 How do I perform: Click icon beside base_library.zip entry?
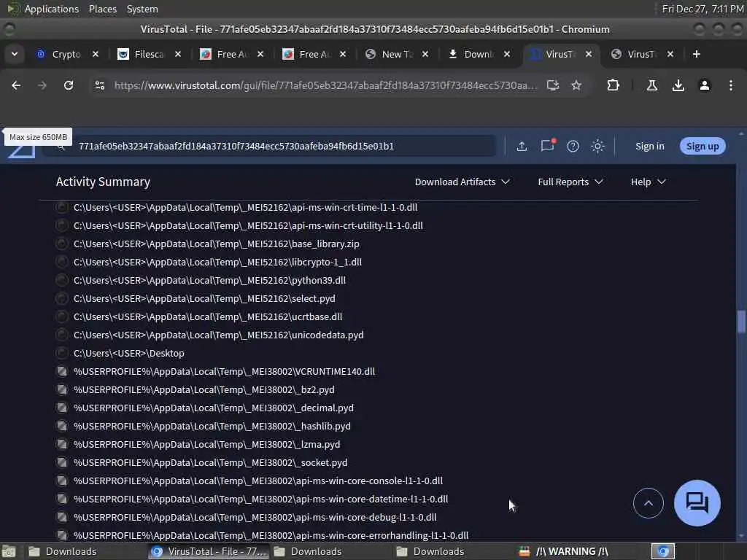point(61,244)
